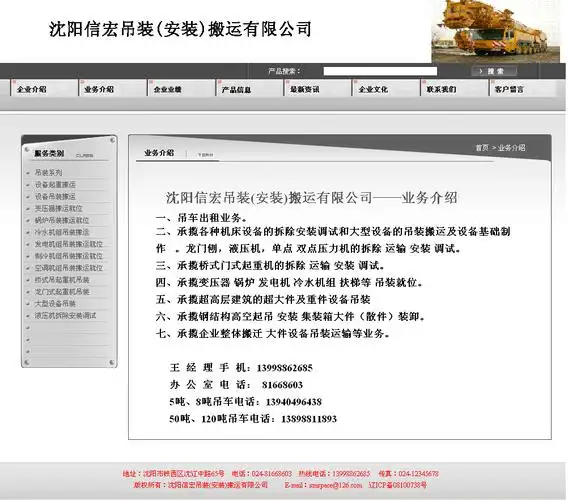Select 设备吊装搬运 in the sidebar

[55, 196]
